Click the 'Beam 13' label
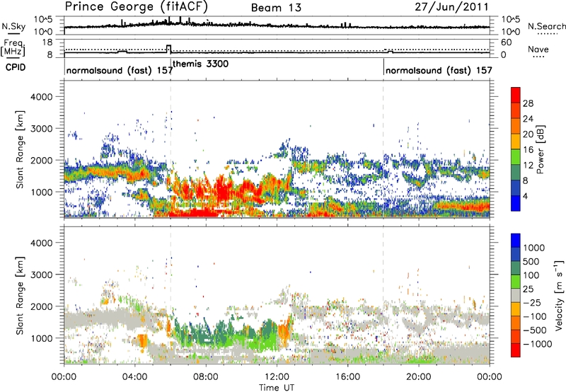 click(x=276, y=8)
